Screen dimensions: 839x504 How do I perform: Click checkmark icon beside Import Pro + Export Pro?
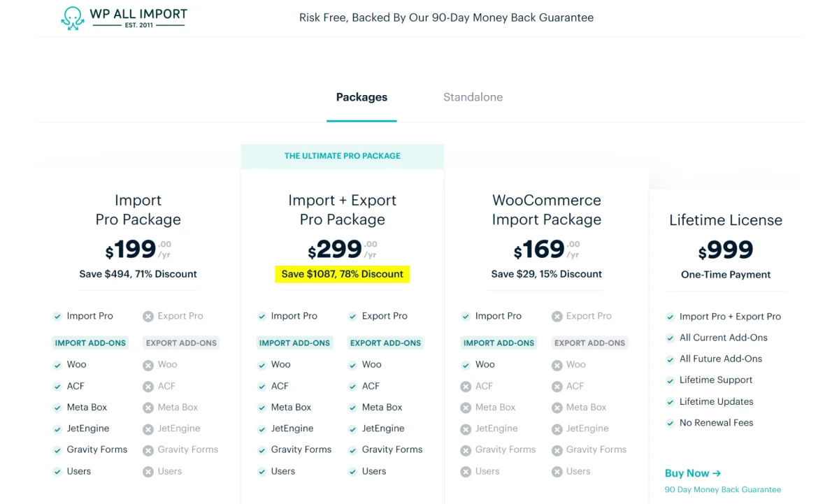pos(670,317)
